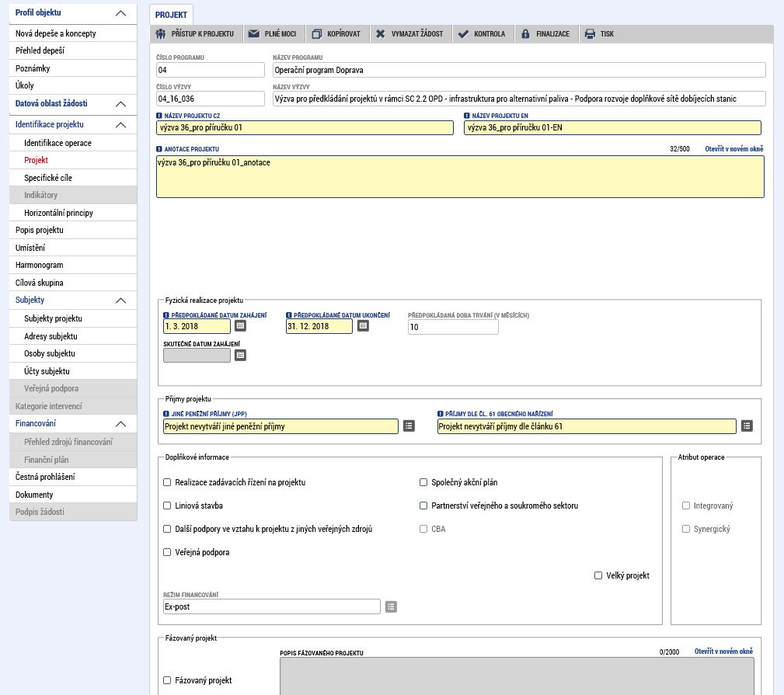Open Nová depeše a koncepty
The height and width of the screenshot is (695, 784).
(x=73, y=33)
